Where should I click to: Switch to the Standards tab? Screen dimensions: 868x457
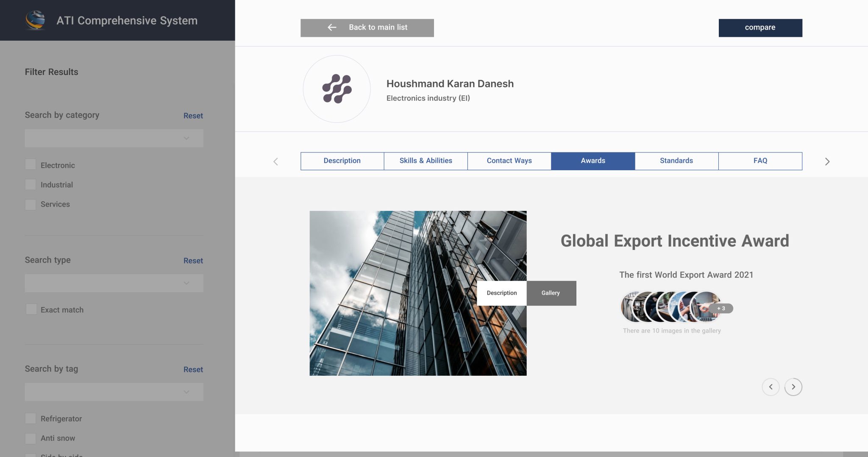coord(676,161)
